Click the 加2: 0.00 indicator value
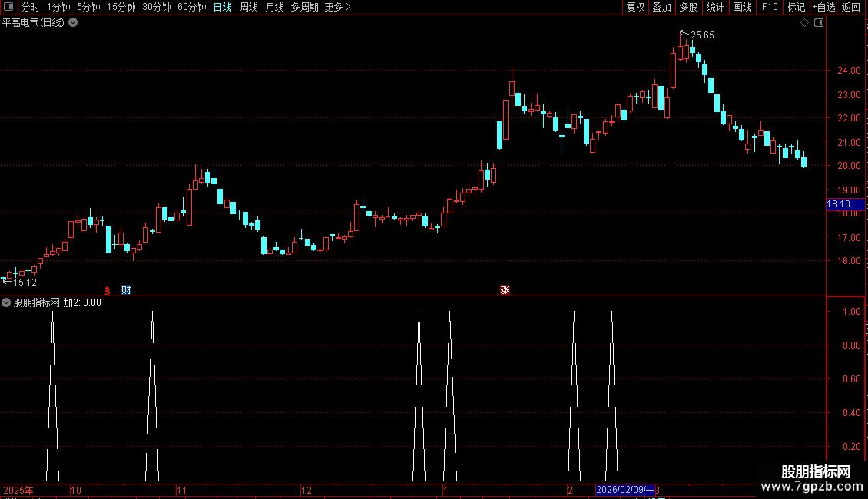Screen dimensions: 868x499 click(82, 302)
